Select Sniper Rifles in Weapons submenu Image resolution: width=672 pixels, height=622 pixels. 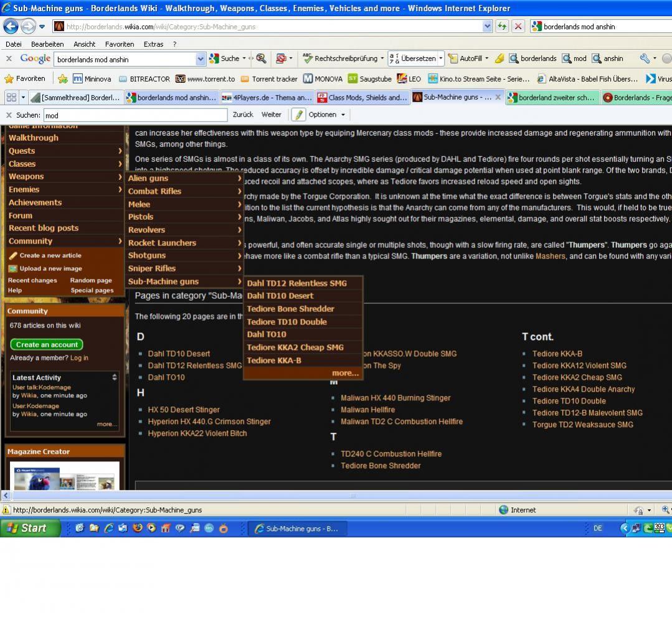tap(185, 268)
